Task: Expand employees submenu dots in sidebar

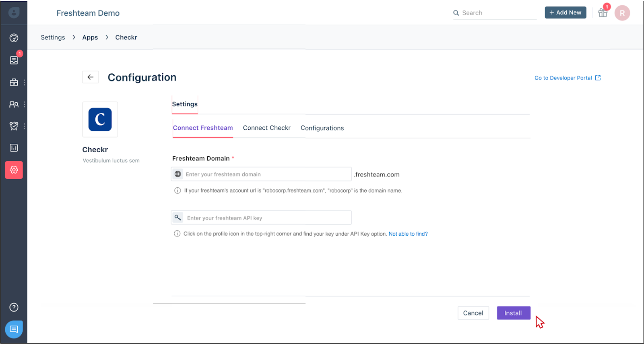Action: click(x=25, y=104)
